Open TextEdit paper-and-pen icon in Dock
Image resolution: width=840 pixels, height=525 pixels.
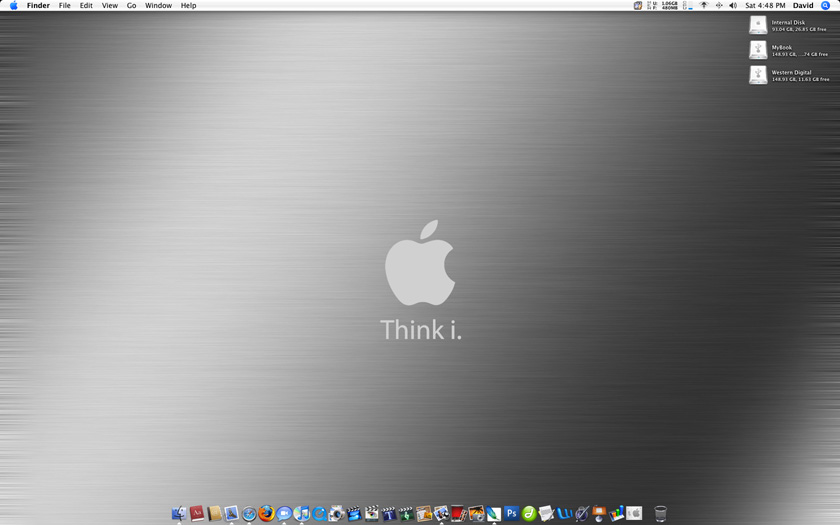click(x=546, y=514)
